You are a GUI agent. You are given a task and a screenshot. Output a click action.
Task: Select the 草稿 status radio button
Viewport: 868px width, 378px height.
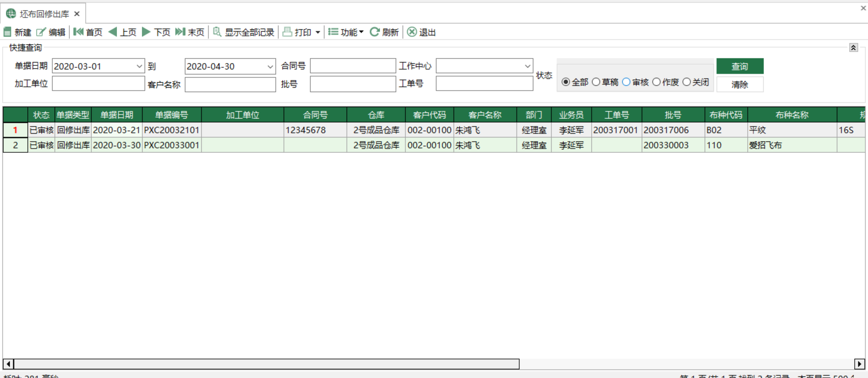[596, 82]
